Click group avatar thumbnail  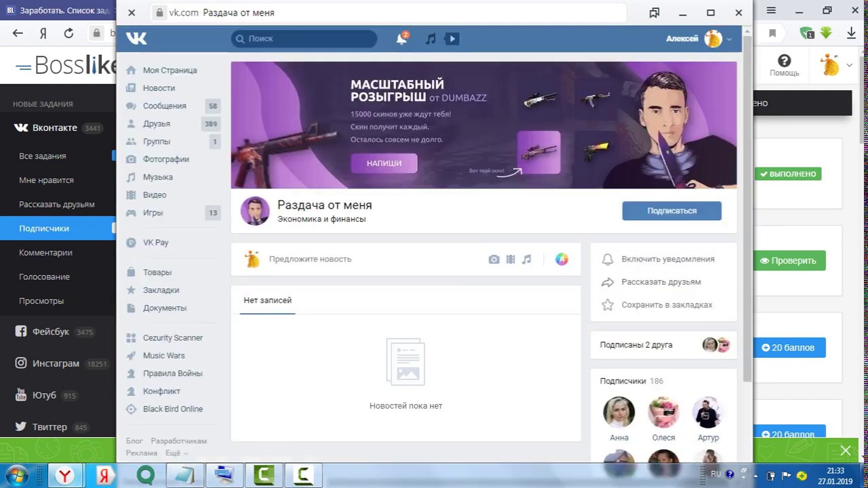click(255, 211)
